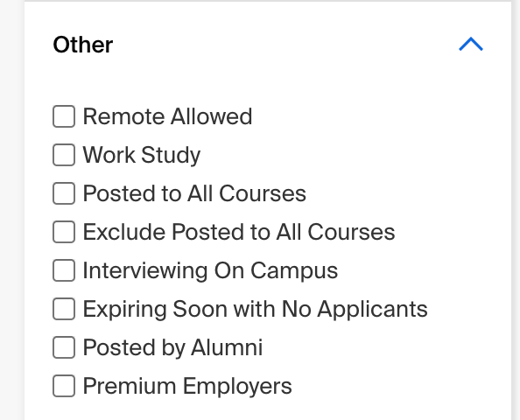Click the Other section heading text

point(83,45)
